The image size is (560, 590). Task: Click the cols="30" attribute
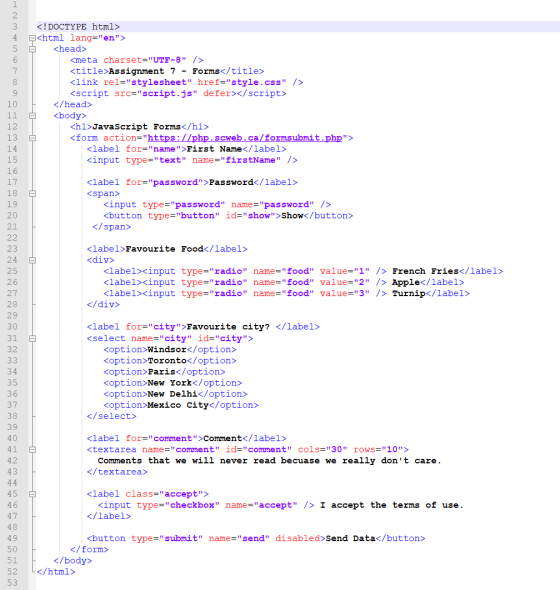tap(322, 449)
